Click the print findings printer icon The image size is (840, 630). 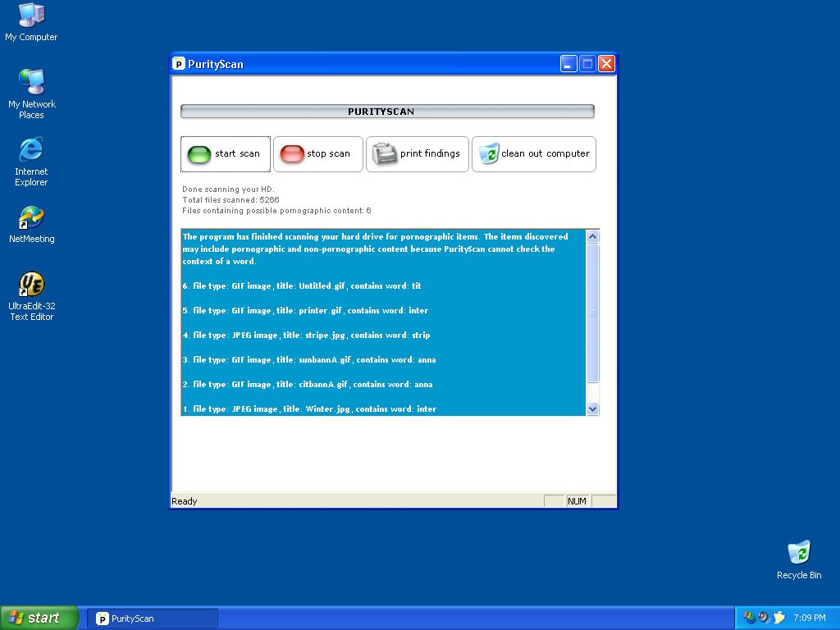point(385,154)
